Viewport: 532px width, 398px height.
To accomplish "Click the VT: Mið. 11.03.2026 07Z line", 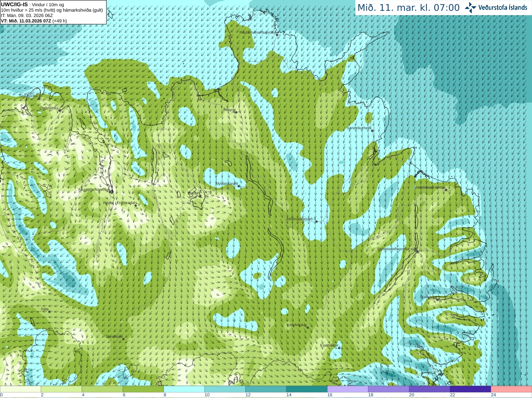I will click(34, 21).
